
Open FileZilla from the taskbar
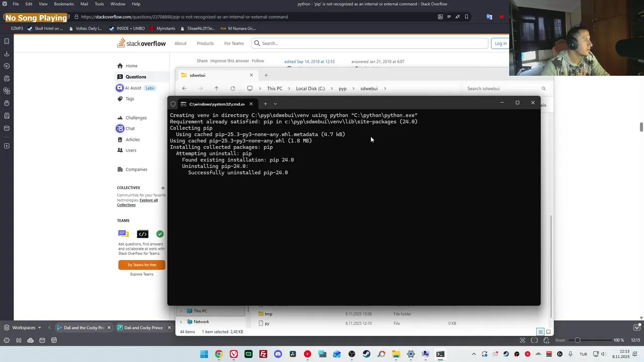tap(263, 354)
